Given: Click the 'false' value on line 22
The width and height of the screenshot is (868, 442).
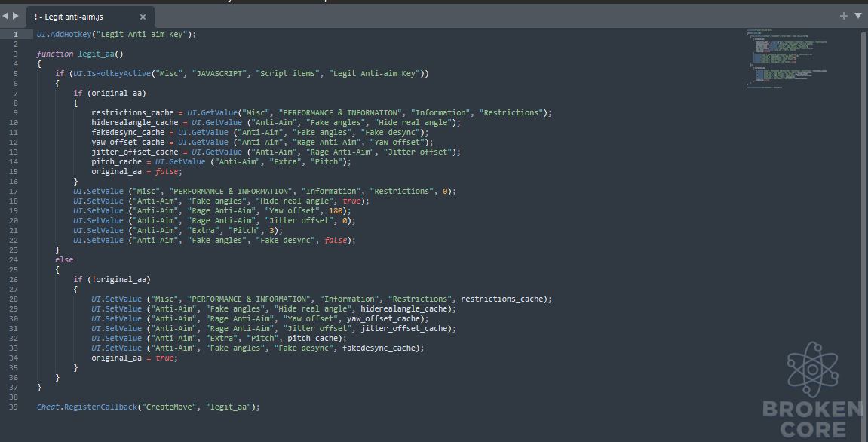Looking at the screenshot, I should 336,241.
